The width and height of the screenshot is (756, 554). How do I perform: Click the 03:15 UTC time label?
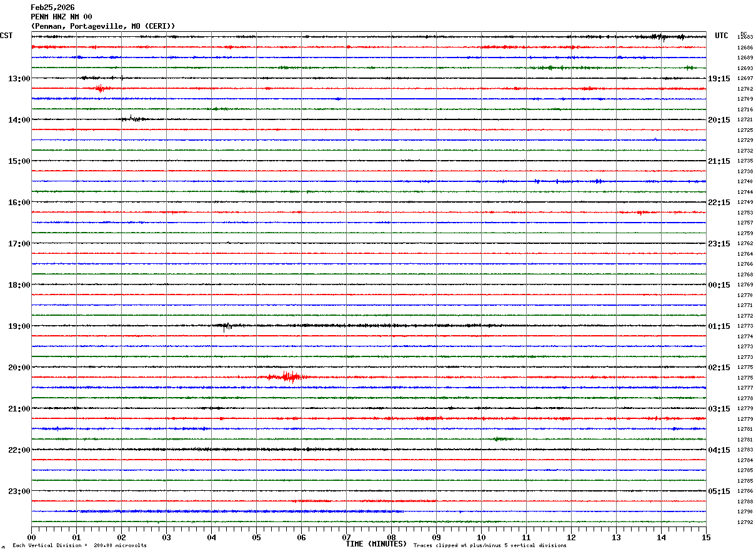(719, 409)
